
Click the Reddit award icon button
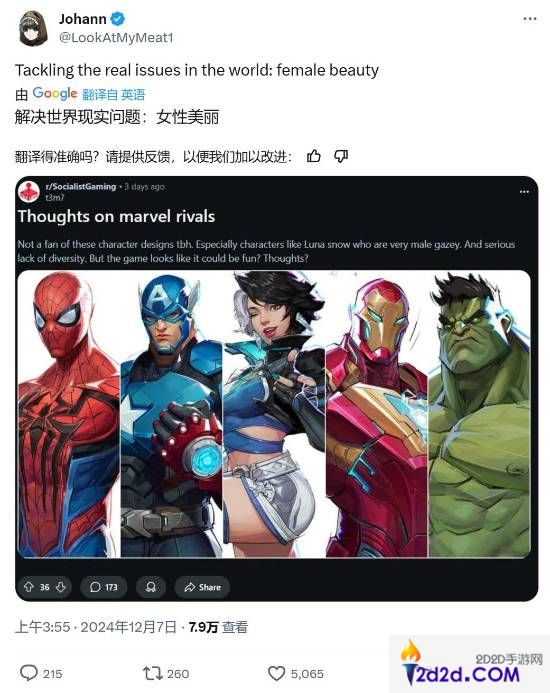(x=151, y=587)
